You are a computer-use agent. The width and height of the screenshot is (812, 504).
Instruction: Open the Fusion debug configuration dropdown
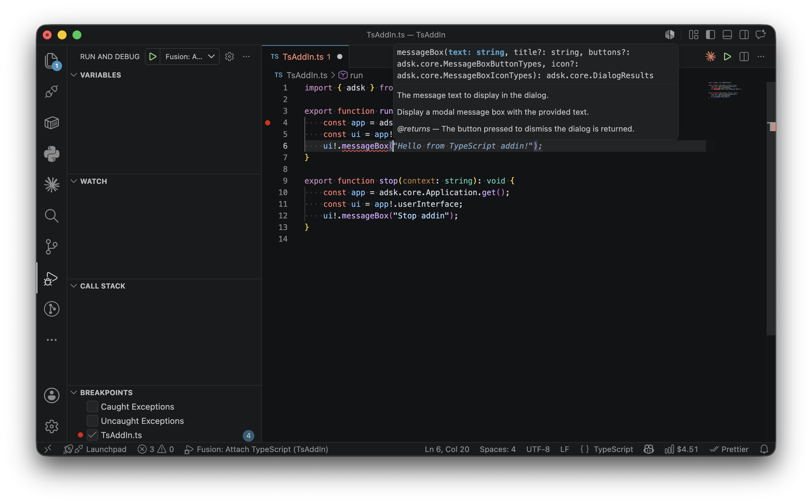189,57
